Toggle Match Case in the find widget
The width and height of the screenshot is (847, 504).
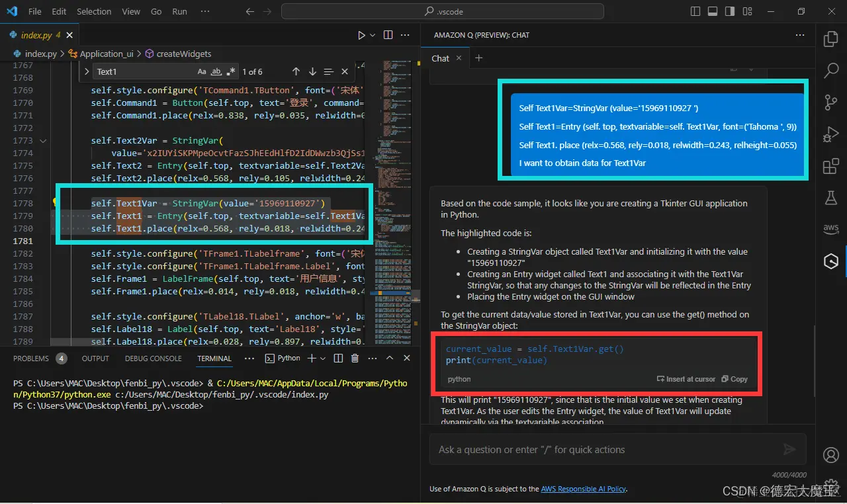click(x=202, y=71)
